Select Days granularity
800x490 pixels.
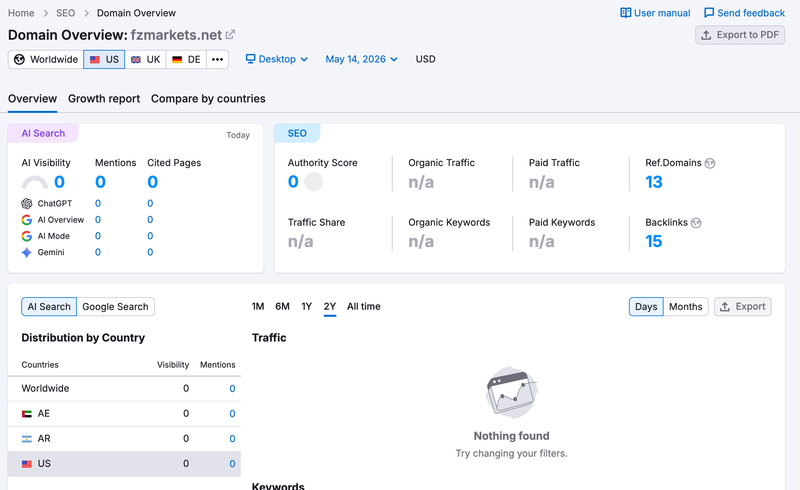coord(646,307)
